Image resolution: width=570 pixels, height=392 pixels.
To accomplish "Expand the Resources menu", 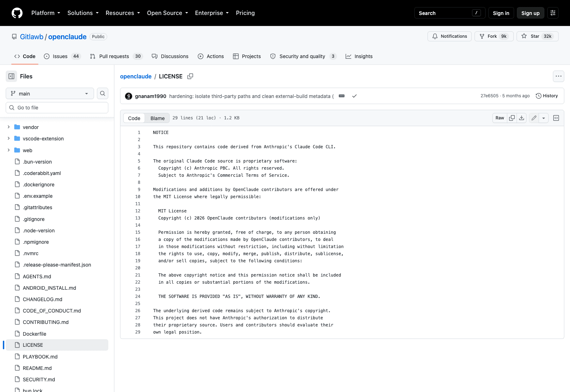I will (123, 13).
